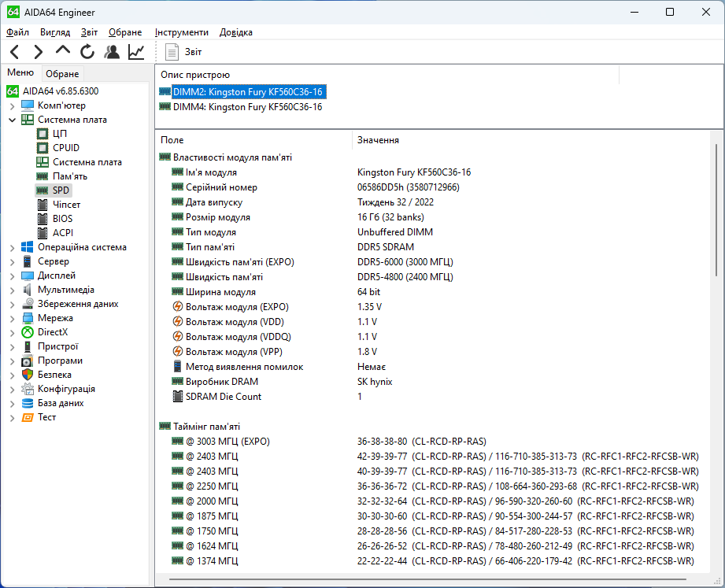Open the Довідка menu
The width and height of the screenshot is (725, 588).
coord(236,32)
